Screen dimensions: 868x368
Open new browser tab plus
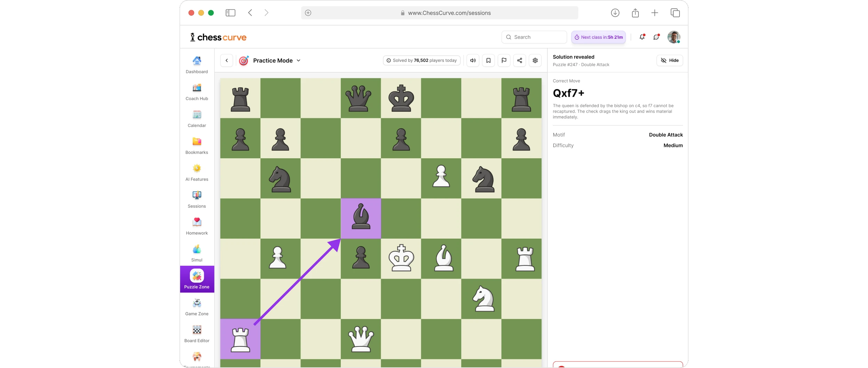[x=655, y=13]
